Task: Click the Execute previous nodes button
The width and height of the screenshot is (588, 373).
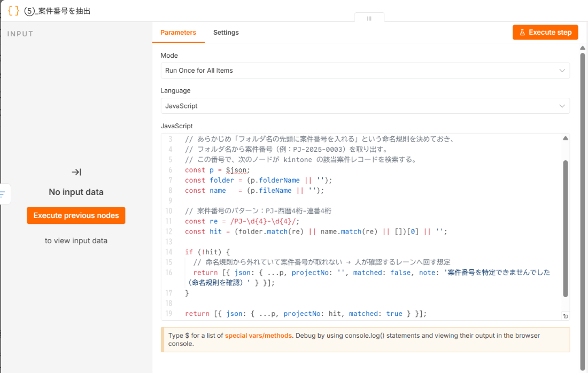Action: coord(76,215)
